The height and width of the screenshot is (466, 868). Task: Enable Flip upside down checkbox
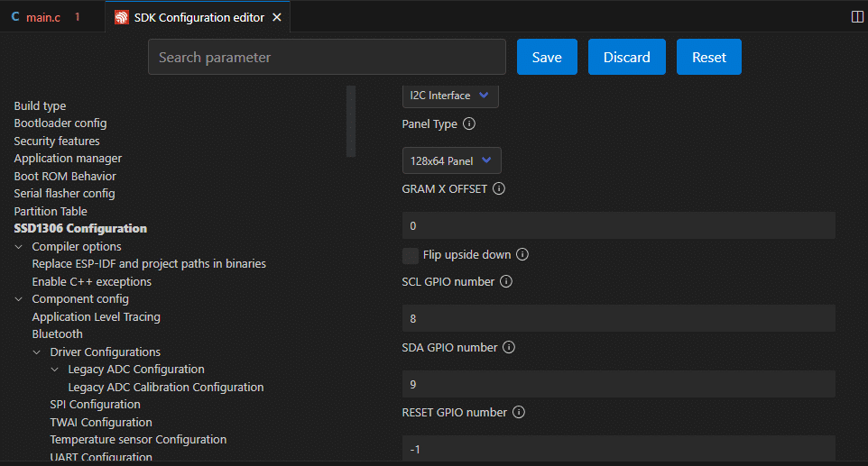click(x=411, y=255)
